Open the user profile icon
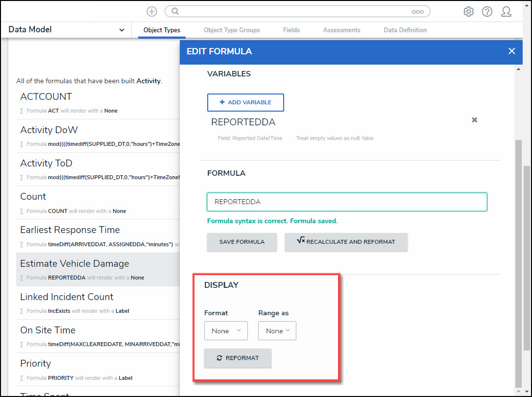The height and width of the screenshot is (397, 532). point(506,12)
